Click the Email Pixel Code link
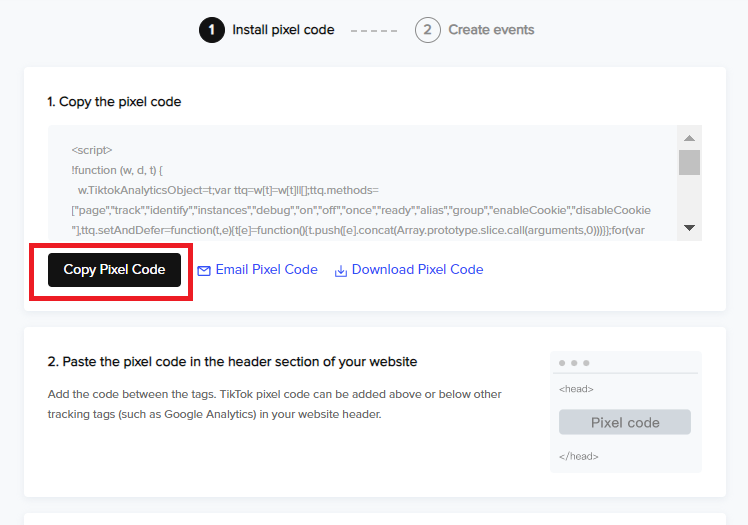Viewport: 748px width, 525px height. (266, 269)
